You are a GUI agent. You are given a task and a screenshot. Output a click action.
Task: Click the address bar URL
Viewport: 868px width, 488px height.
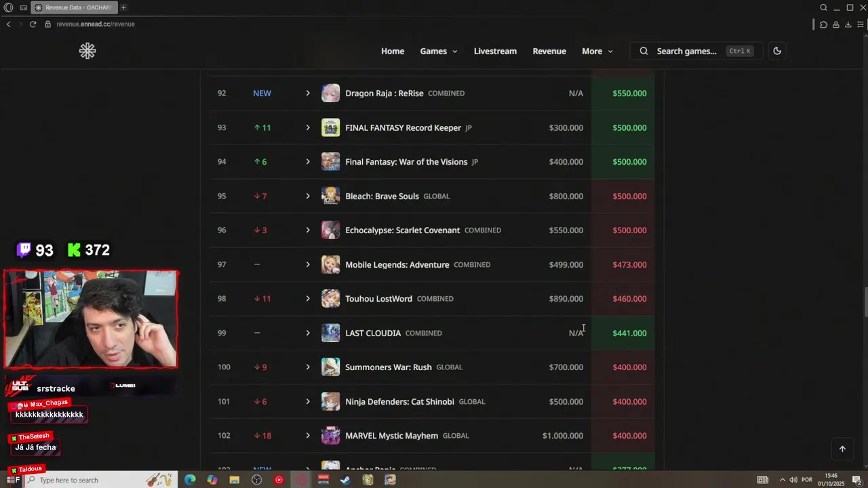click(96, 24)
